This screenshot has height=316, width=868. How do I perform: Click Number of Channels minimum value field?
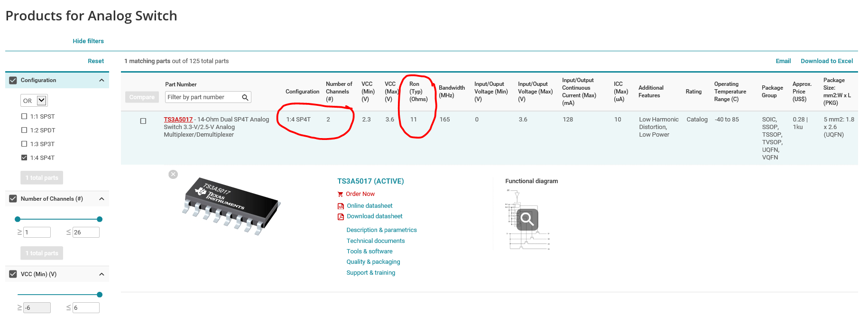(x=37, y=232)
